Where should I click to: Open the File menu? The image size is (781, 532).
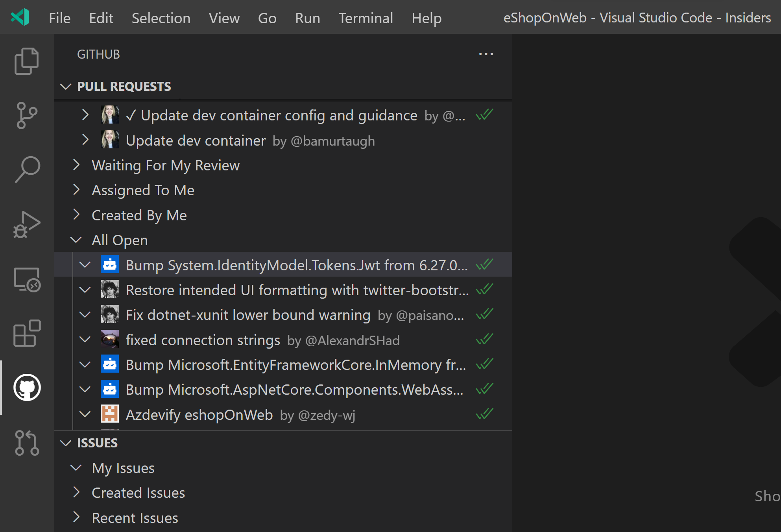coord(59,18)
